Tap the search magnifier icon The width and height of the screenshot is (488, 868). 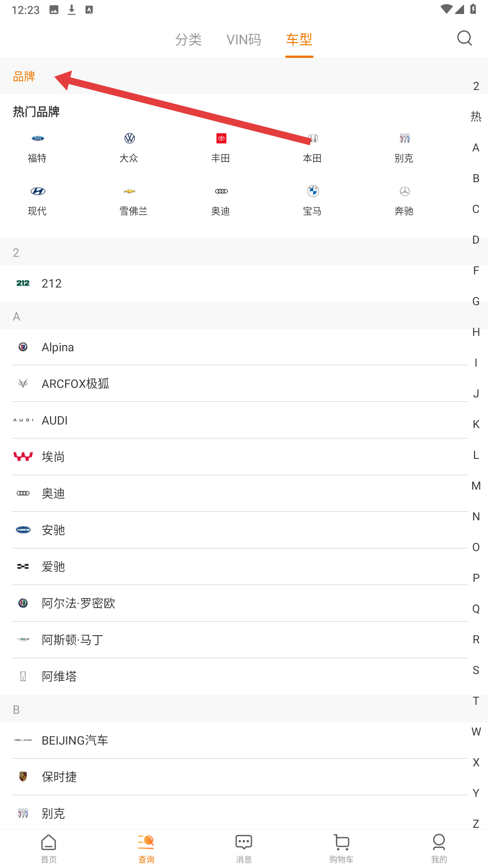(x=464, y=38)
